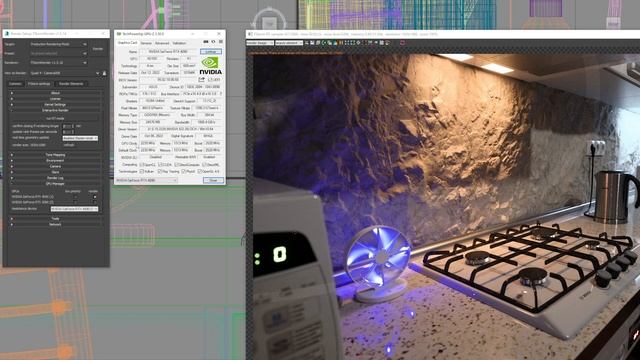Click the Bus Interface question mark in GPU-Z
This screenshot has height=360, width=640.
tap(221, 94)
